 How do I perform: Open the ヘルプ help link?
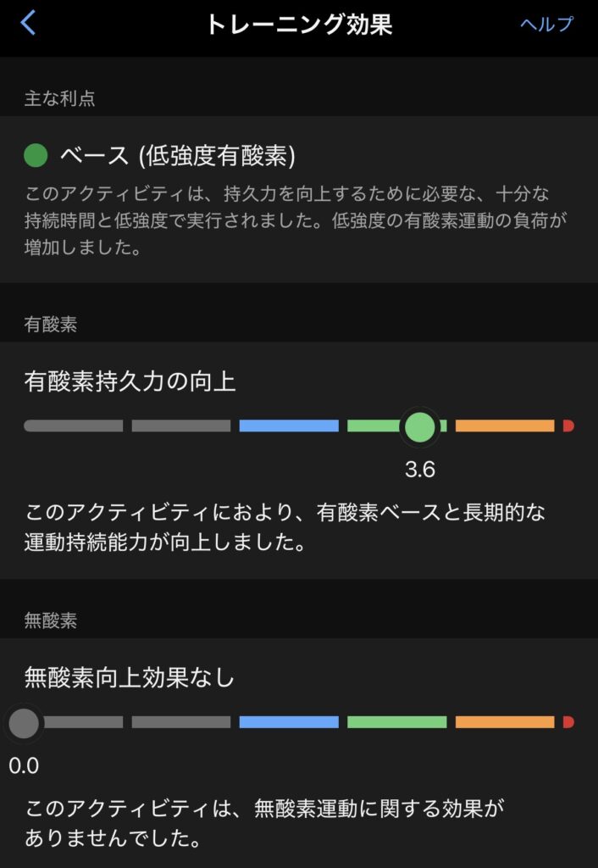(x=546, y=24)
